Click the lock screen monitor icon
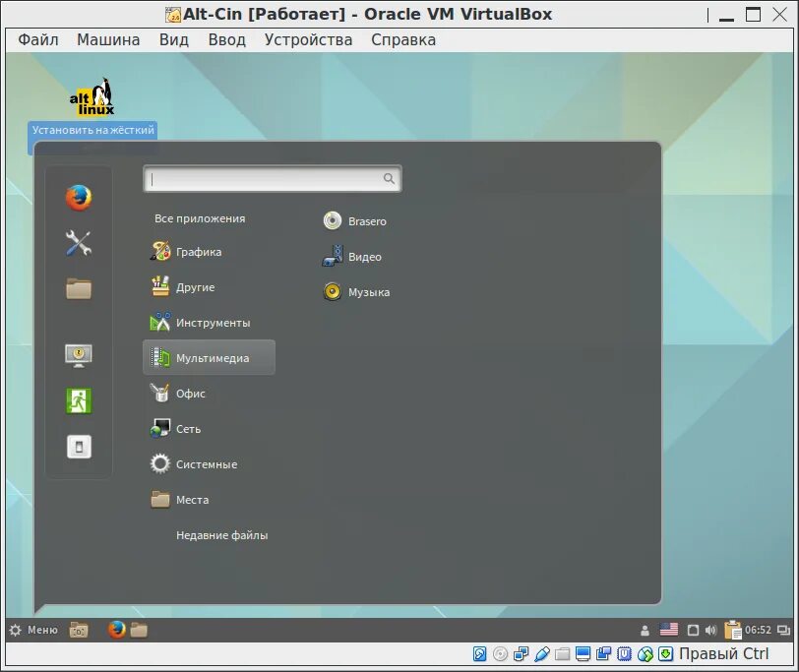Screen dimensions: 799x672 (x=79, y=355)
